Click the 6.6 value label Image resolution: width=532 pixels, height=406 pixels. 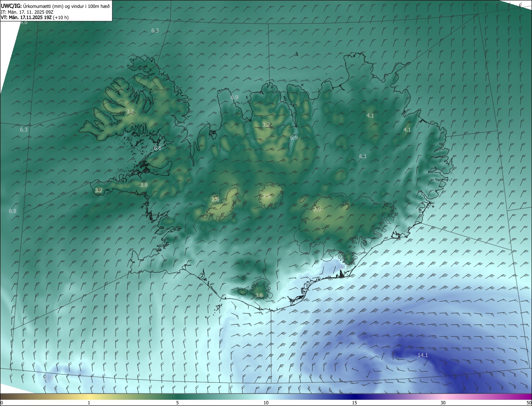click(158, 148)
